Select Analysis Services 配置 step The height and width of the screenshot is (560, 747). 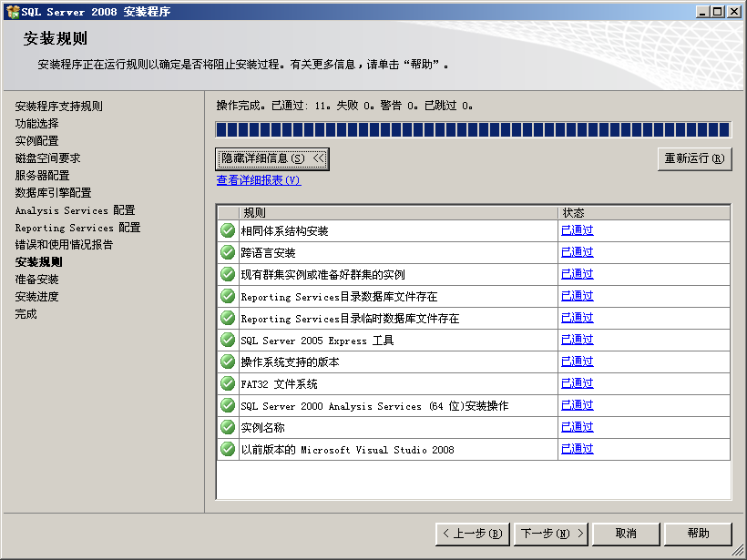tap(75, 210)
